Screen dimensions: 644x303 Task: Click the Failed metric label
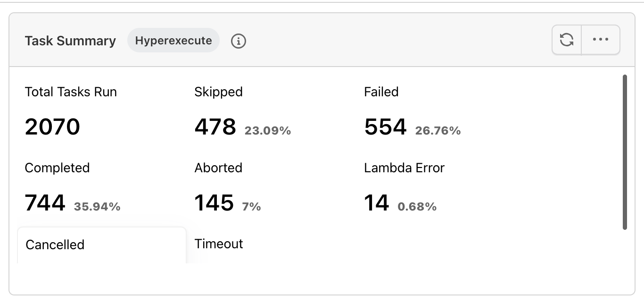[381, 92]
